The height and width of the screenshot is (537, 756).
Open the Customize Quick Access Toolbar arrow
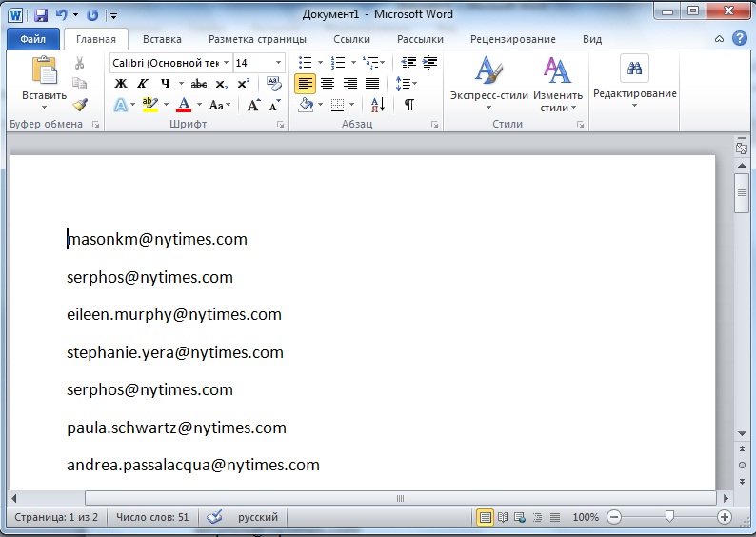coord(114,15)
